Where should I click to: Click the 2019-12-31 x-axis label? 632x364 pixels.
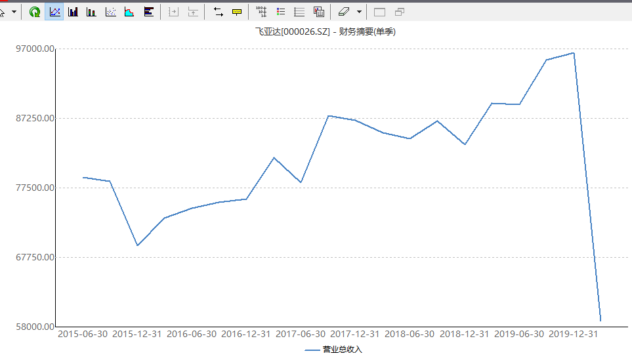(x=573, y=334)
